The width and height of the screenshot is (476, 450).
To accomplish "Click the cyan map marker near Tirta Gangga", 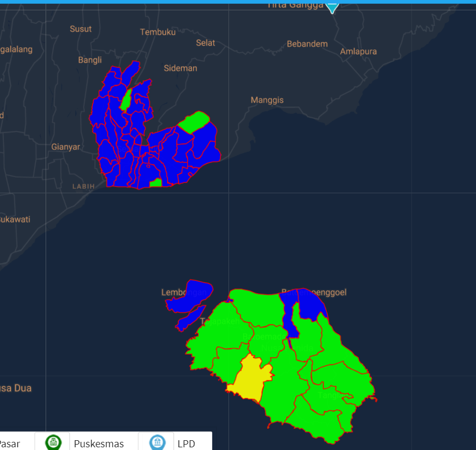I will (332, 7).
